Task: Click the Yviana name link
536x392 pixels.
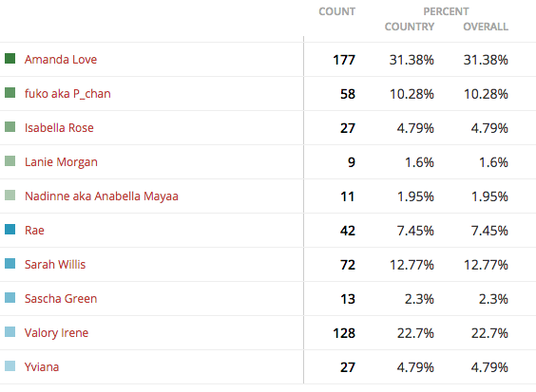Action: tap(42, 366)
